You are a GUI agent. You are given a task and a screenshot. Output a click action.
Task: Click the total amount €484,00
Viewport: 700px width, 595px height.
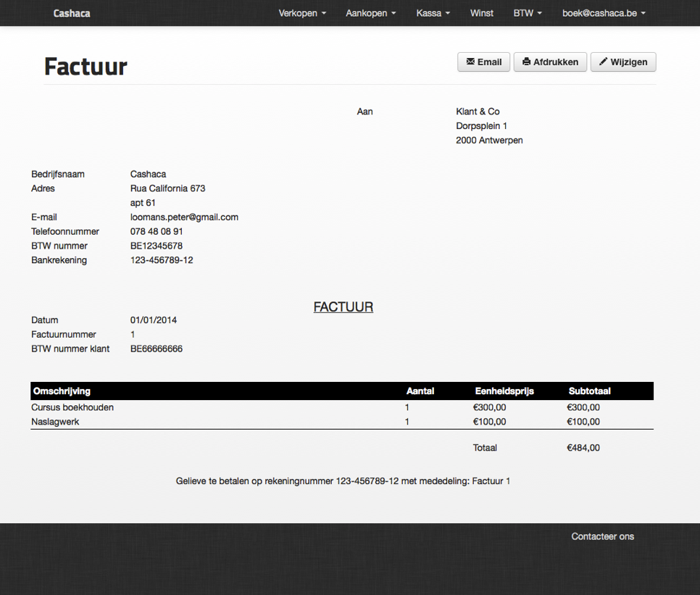(583, 448)
